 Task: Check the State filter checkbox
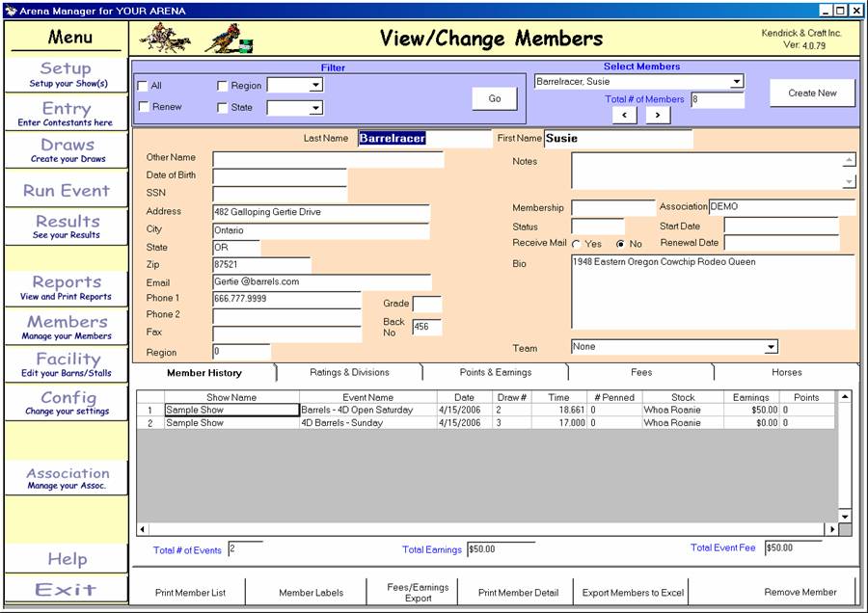pos(222,107)
